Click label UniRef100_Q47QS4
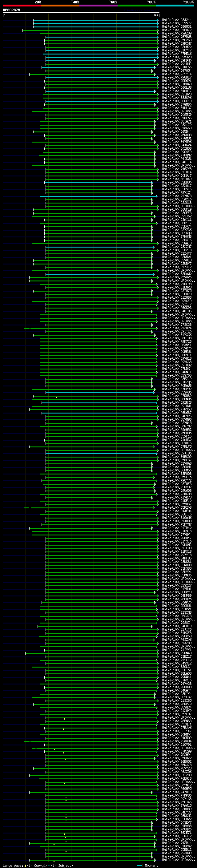The image size is (197, 868). click(177, 71)
